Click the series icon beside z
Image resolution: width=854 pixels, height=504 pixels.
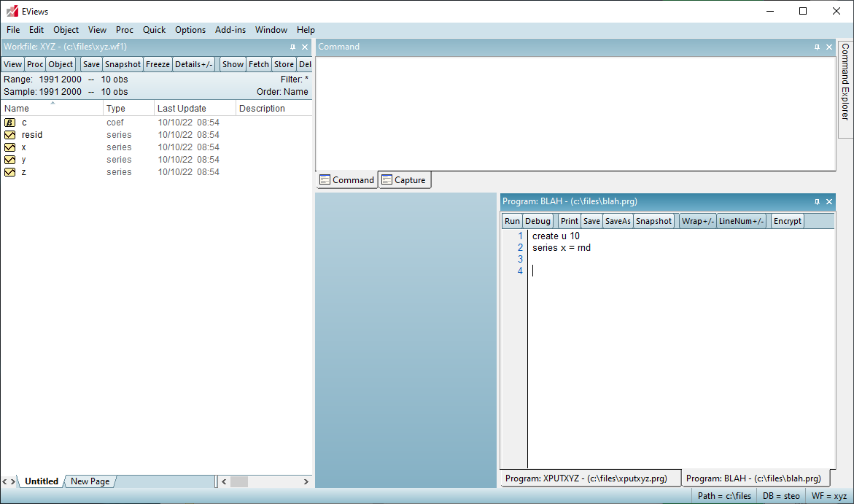coord(9,172)
